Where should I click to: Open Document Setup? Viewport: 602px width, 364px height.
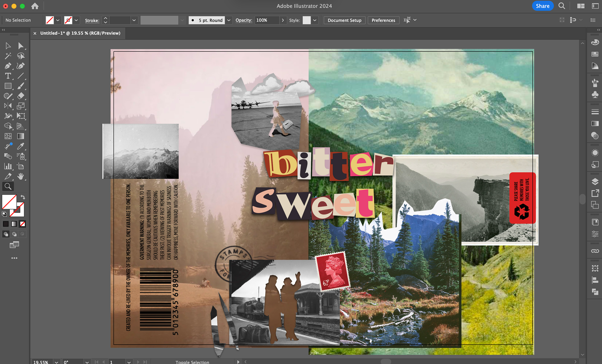coord(344,20)
